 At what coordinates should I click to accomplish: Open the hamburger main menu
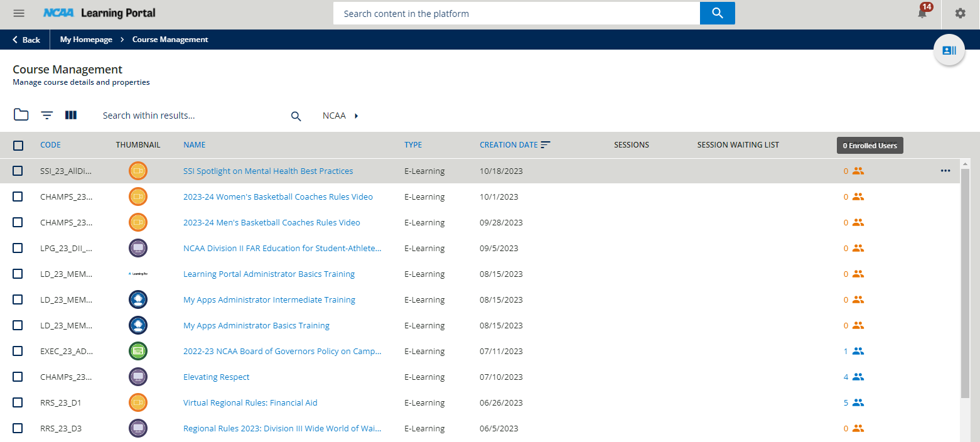tap(19, 13)
